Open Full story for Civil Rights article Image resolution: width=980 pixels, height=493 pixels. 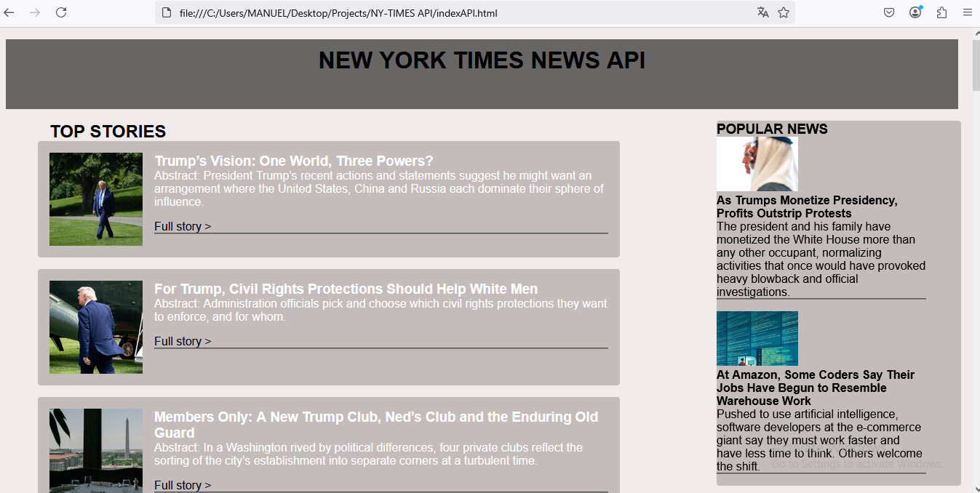click(x=183, y=341)
